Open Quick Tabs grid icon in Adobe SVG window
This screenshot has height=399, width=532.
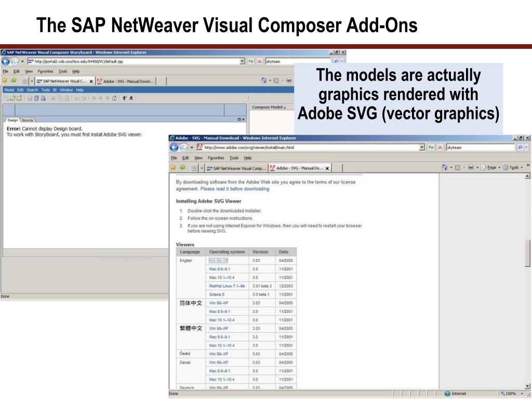pos(194,168)
